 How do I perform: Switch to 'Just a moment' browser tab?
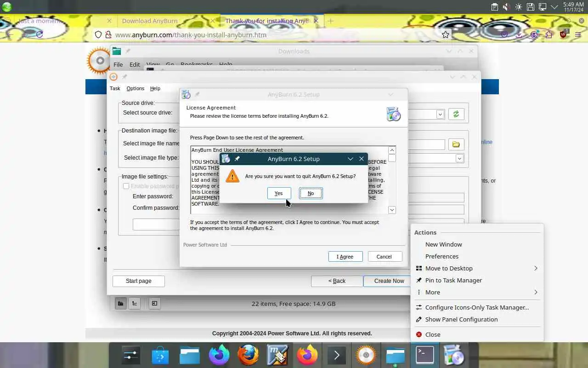click(41, 21)
